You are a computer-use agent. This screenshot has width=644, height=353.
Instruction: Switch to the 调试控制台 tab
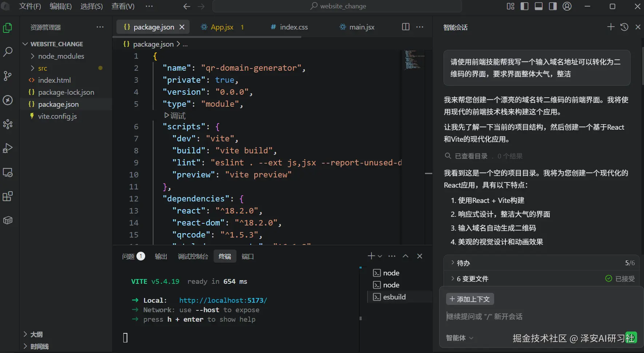tap(193, 256)
